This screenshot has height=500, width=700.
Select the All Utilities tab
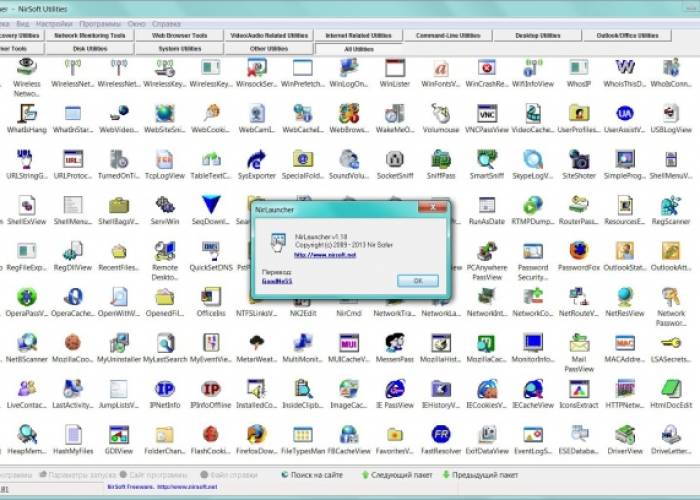tap(358, 49)
